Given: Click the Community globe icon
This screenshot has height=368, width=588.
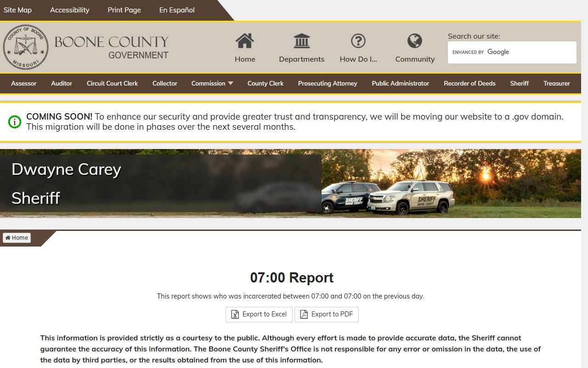Looking at the screenshot, I should [415, 41].
